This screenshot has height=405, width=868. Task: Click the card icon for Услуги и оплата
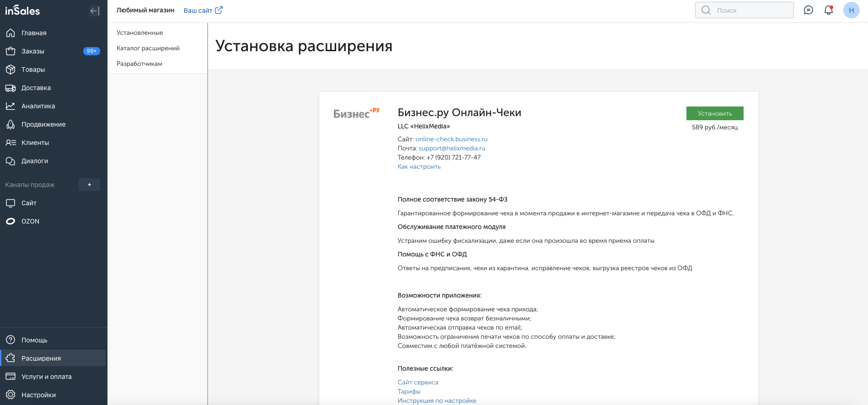(x=11, y=377)
